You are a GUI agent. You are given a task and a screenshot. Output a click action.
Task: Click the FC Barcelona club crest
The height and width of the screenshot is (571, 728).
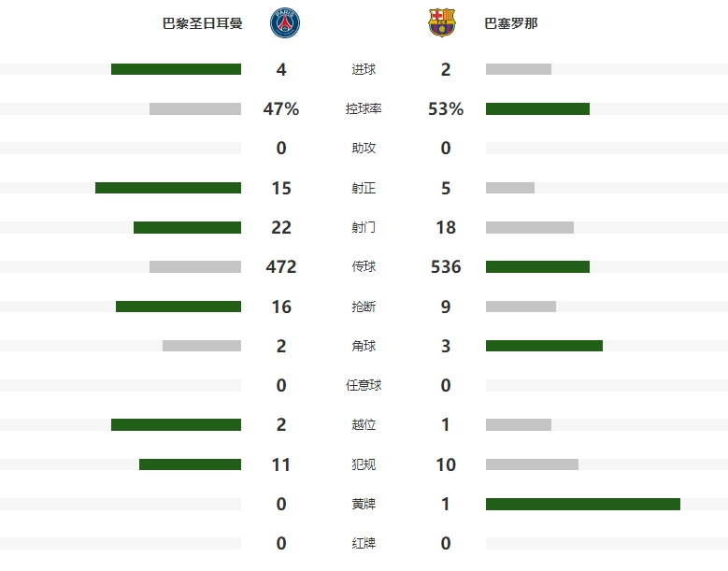[442, 22]
